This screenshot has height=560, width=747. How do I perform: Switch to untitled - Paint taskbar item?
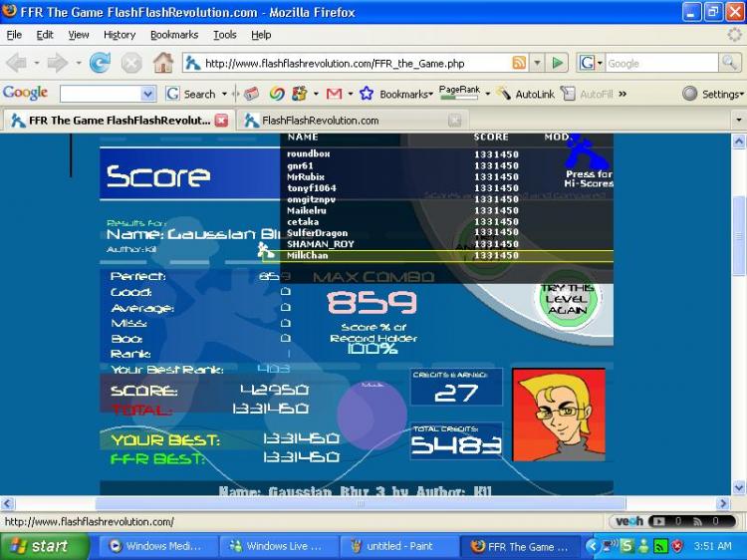pos(399,546)
